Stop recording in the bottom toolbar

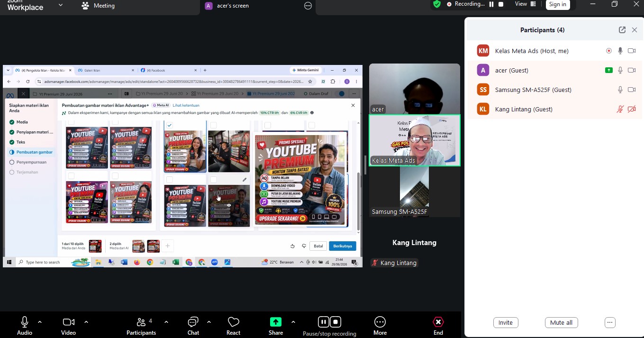(x=336, y=322)
